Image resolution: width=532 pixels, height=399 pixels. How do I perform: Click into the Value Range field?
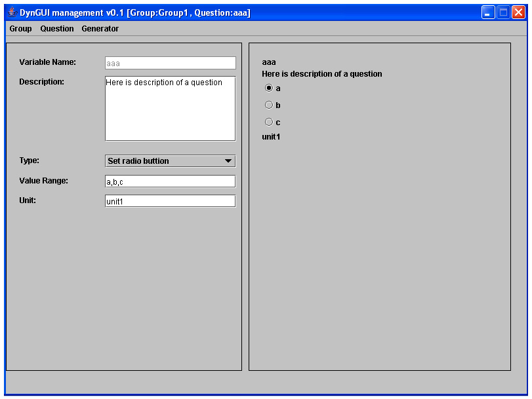(x=170, y=181)
